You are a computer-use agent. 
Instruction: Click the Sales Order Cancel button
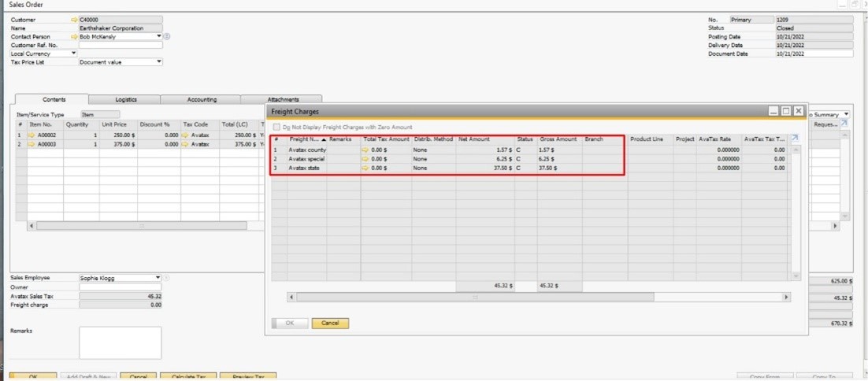pos(138,376)
